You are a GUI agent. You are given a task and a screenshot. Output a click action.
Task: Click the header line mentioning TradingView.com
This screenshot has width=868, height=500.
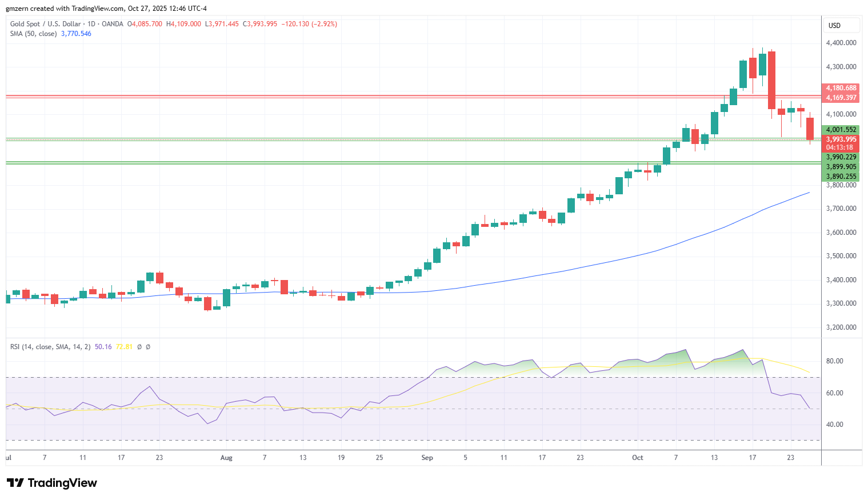pos(106,9)
